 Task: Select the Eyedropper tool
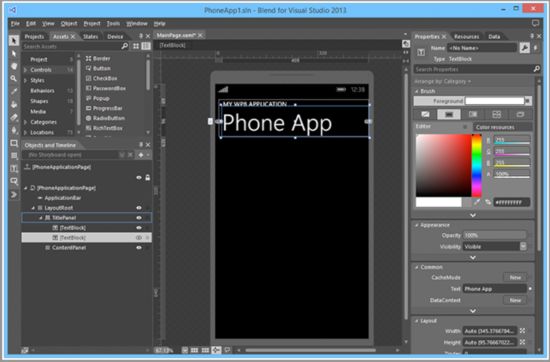pos(14,92)
